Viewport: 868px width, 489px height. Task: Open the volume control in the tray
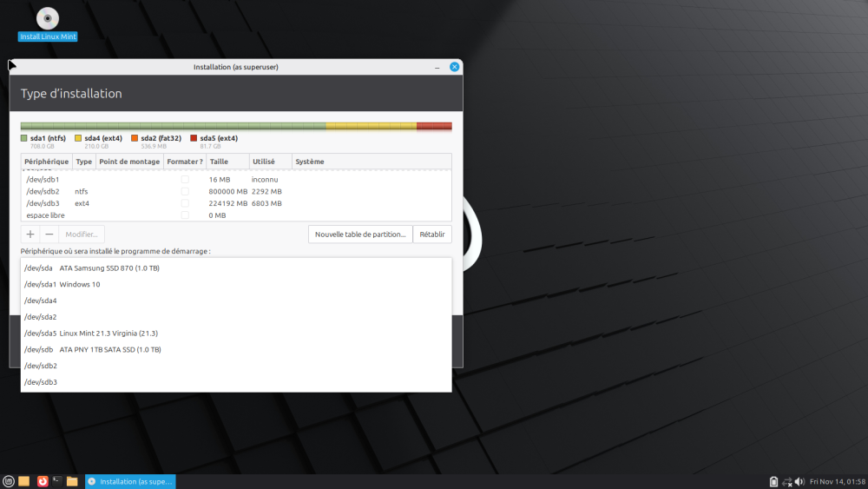tap(799, 482)
